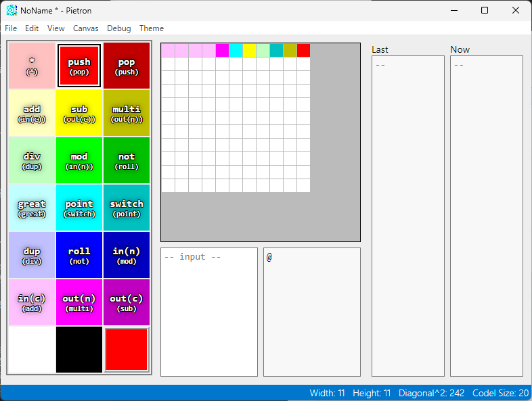Image resolution: width=532 pixels, height=401 pixels.
Task: Choose the purple out(c) palette cell
Action: pos(127,302)
